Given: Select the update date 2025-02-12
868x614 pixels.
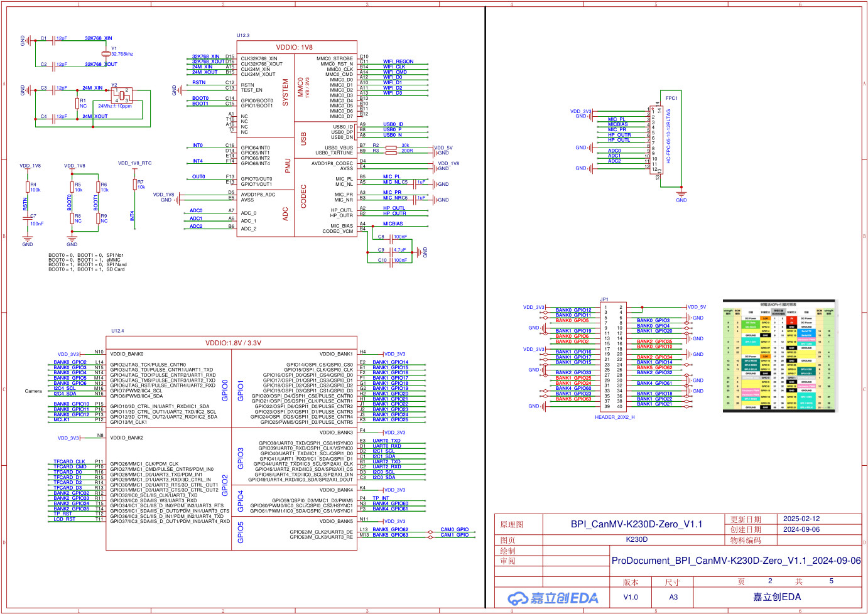Looking at the screenshot, I should [801, 519].
